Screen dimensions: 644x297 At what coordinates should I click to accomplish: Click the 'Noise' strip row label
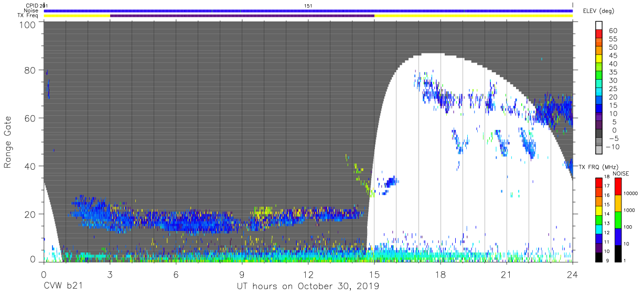[31, 10]
